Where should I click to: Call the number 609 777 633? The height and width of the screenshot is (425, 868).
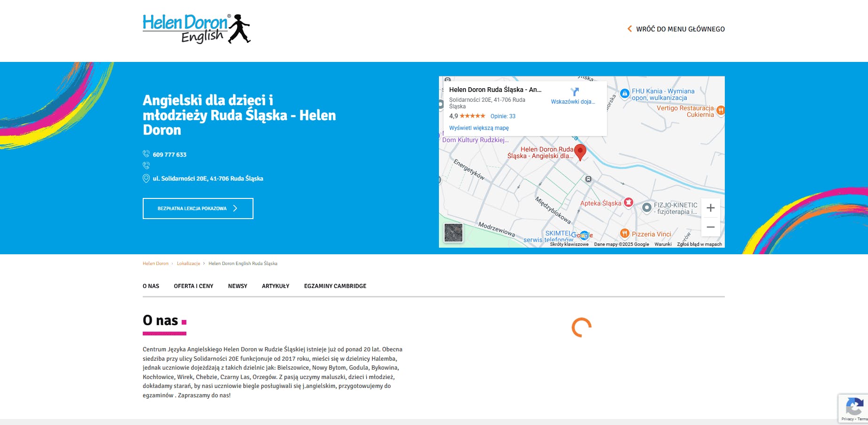tap(169, 155)
